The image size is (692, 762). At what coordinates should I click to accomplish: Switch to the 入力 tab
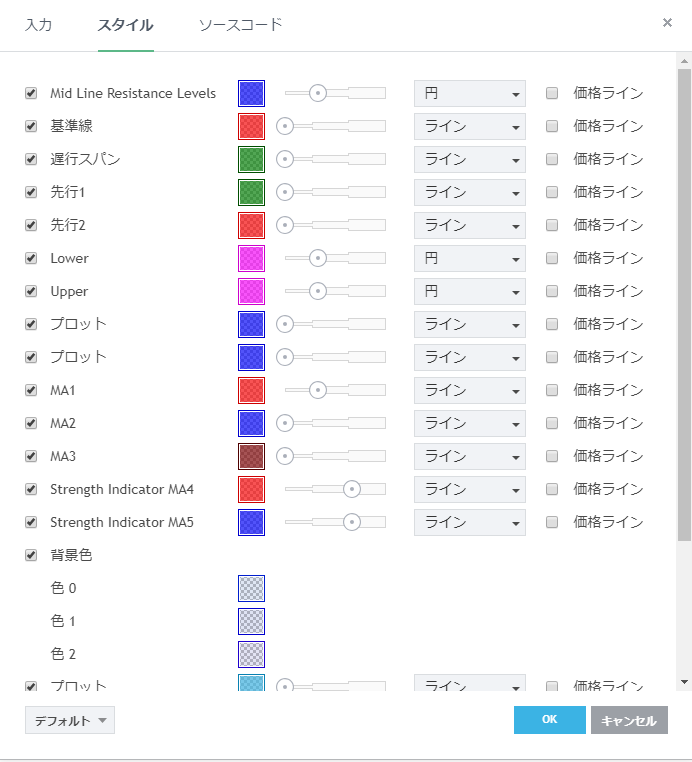[38, 24]
